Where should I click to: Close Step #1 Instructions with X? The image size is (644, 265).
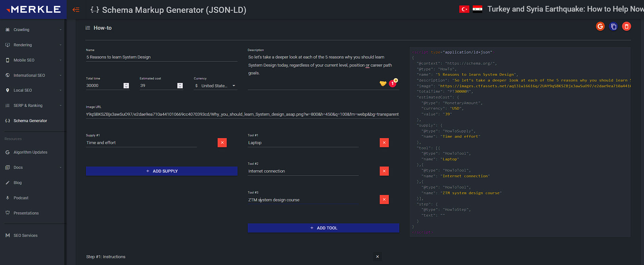[377, 257]
